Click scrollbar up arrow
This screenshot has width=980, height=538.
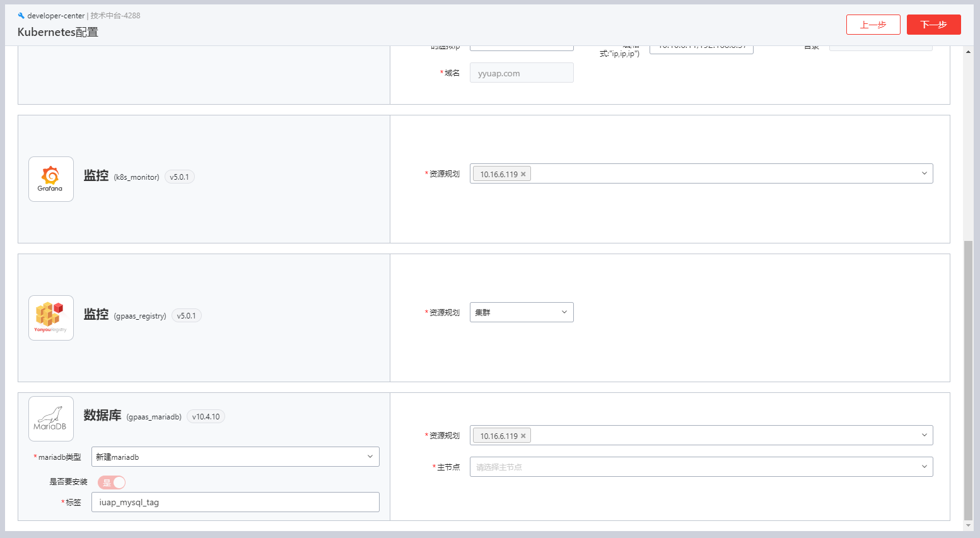click(x=968, y=52)
